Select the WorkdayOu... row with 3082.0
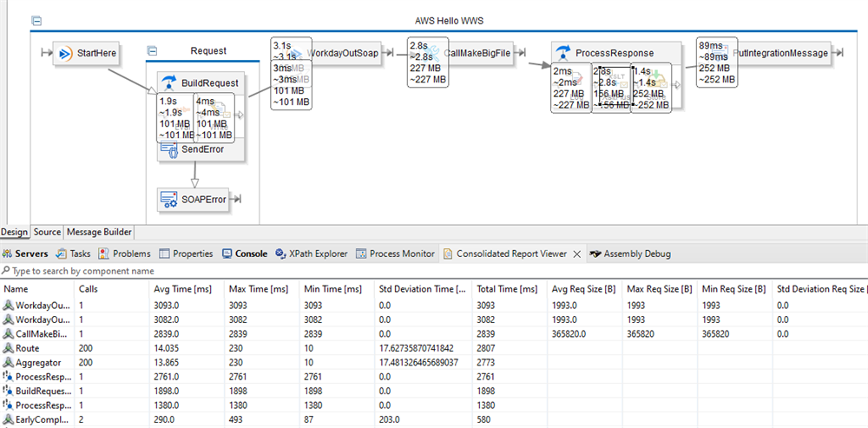The width and height of the screenshot is (868, 428). (434, 319)
